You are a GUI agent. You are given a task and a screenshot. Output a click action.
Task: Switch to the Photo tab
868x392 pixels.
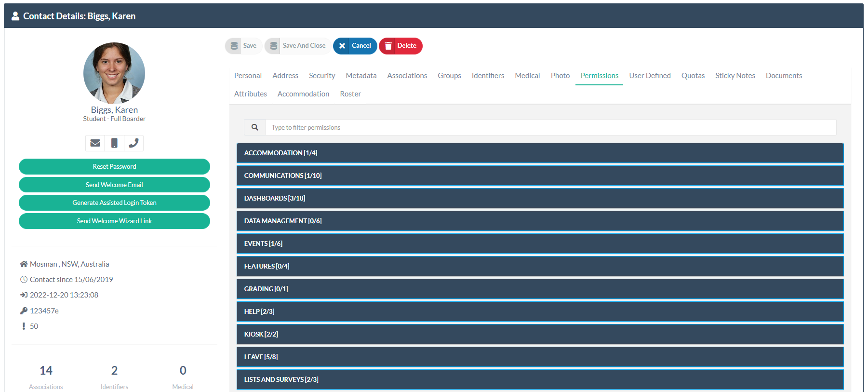coord(560,76)
